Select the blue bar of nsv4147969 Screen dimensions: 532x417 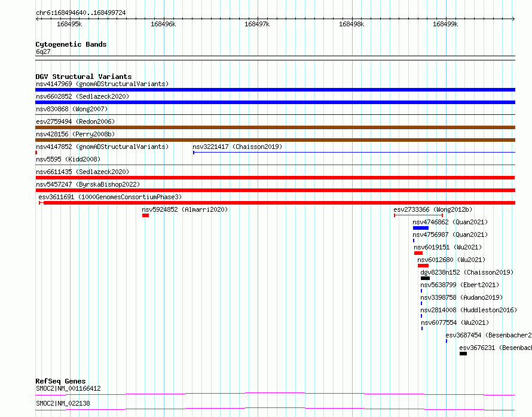(x=275, y=90)
